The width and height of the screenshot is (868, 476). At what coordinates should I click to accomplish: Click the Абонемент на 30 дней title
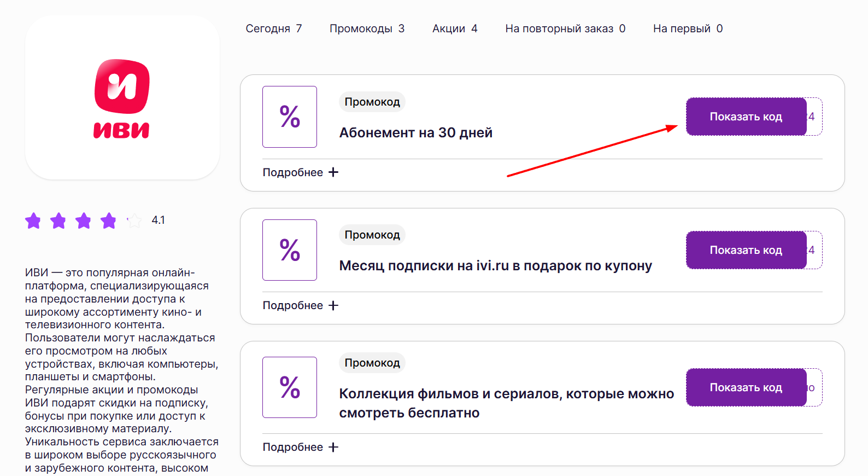[x=416, y=132]
